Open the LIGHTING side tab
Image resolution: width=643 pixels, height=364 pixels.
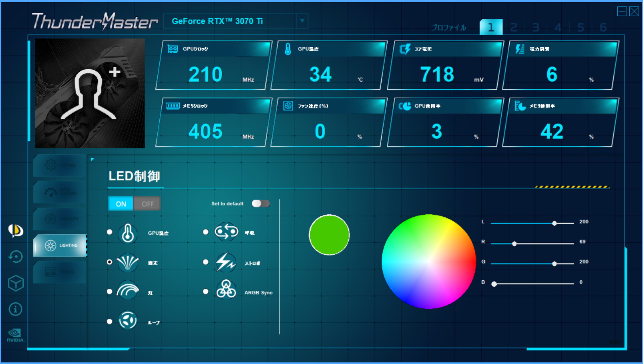(60, 245)
